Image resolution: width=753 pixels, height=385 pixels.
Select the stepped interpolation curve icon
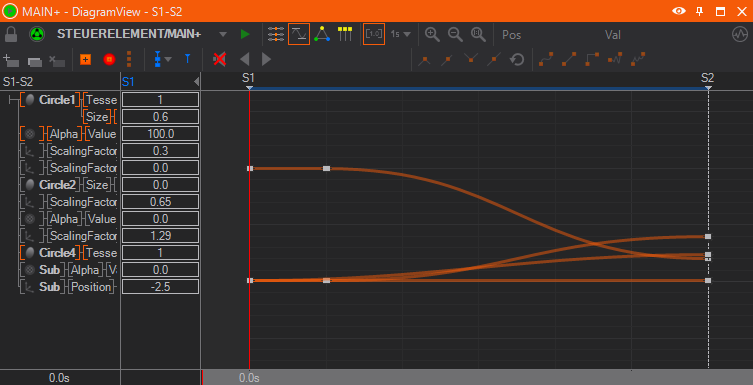point(592,60)
